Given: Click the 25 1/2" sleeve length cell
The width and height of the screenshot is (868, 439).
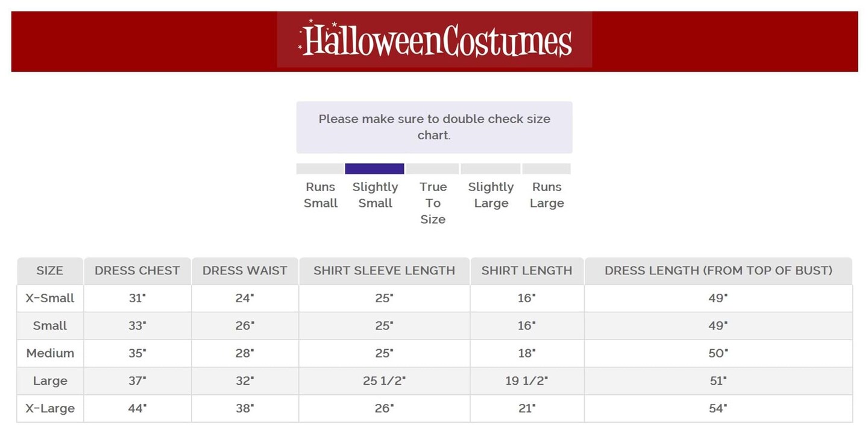Looking at the screenshot, I should tap(384, 381).
